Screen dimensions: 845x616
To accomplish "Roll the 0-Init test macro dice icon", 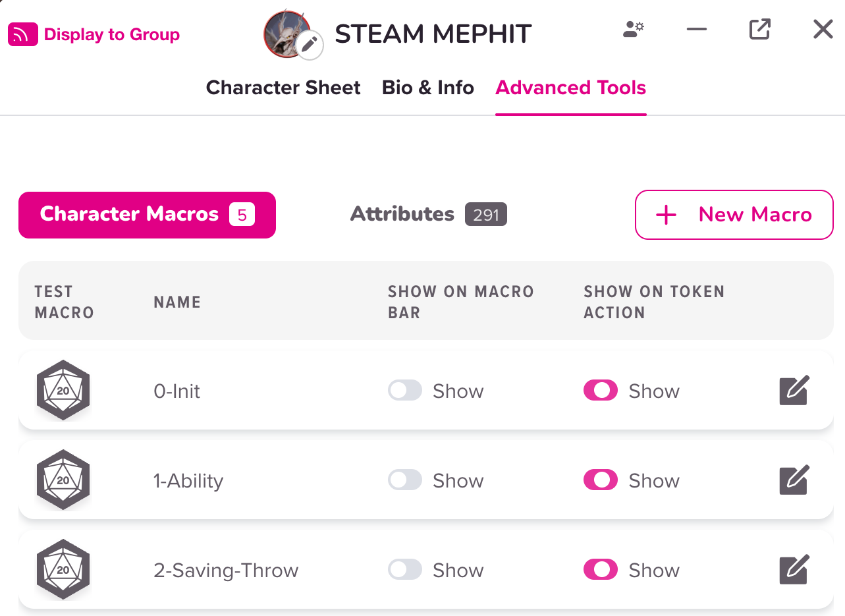I will pos(63,390).
